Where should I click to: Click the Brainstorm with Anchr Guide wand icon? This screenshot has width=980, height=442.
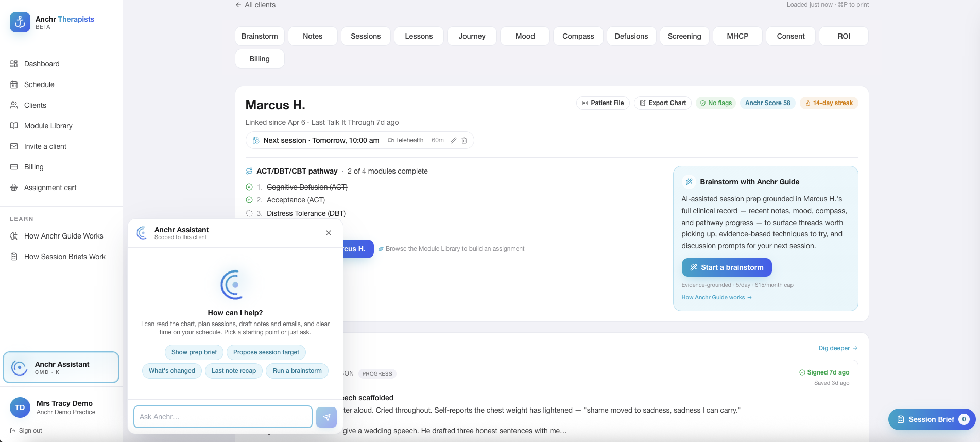(689, 182)
